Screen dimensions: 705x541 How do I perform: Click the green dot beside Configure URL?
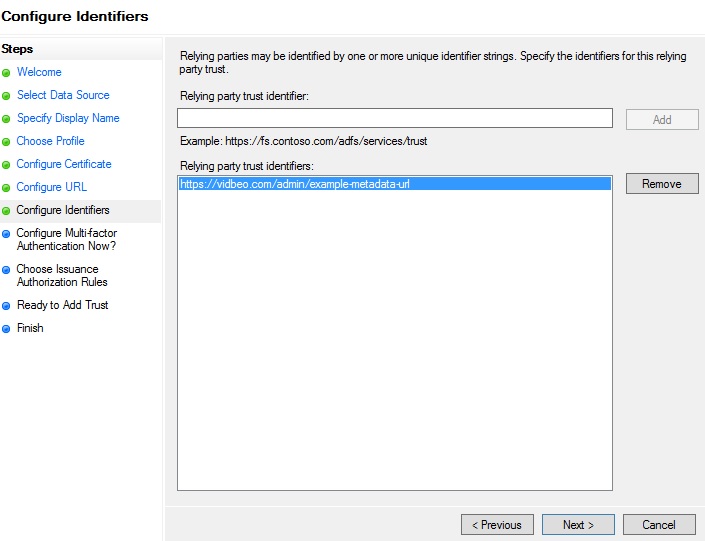tap(6, 188)
